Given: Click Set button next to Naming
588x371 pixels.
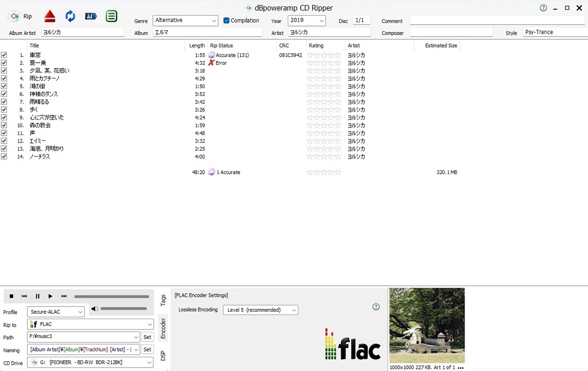Looking at the screenshot, I should [x=147, y=350].
